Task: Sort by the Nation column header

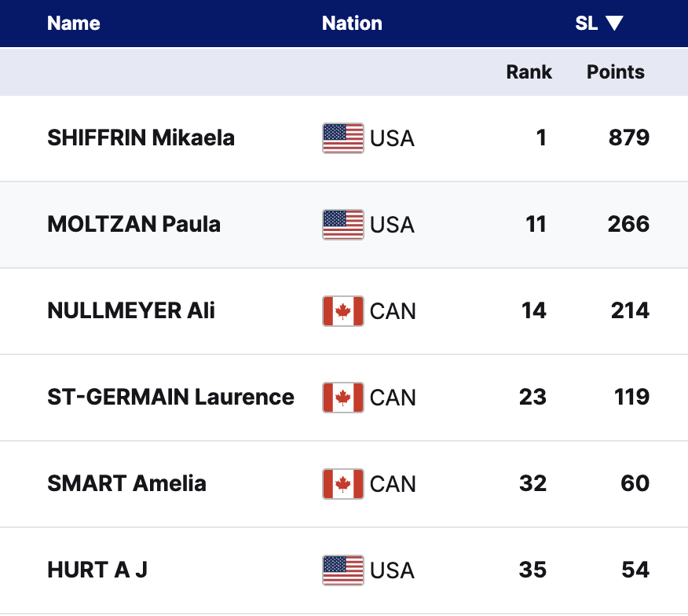Action: pos(352,24)
